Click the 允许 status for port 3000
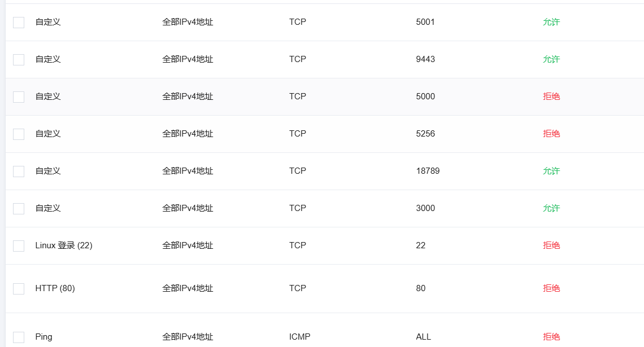 click(x=551, y=208)
